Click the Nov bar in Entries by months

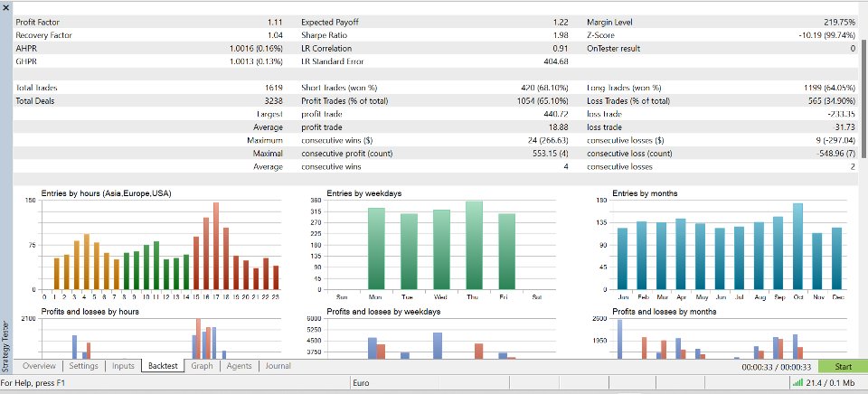click(x=817, y=261)
